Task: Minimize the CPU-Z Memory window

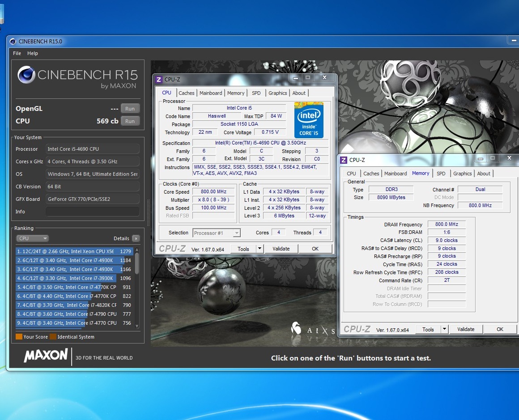Action: pyautogui.click(x=480, y=158)
